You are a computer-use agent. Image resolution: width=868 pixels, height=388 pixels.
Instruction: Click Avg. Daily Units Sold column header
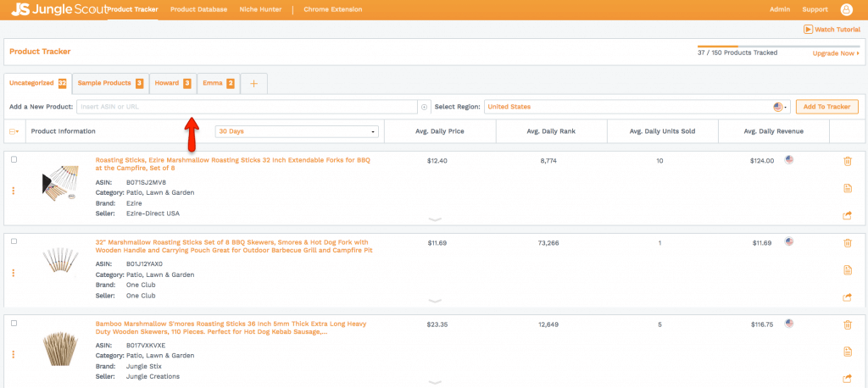[x=663, y=131]
